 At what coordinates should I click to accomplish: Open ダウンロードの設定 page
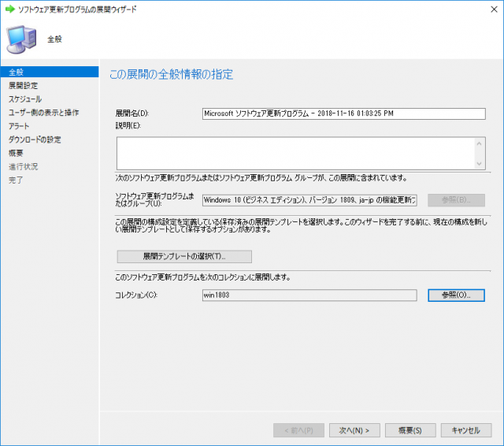click(35, 139)
